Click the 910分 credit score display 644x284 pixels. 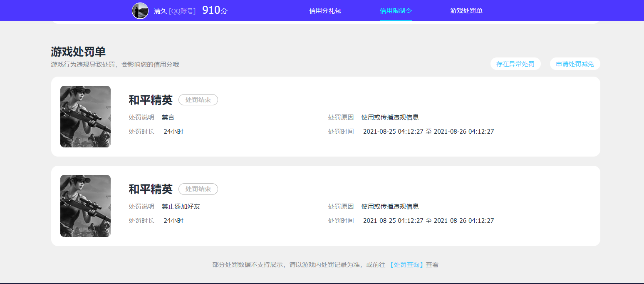click(x=214, y=10)
